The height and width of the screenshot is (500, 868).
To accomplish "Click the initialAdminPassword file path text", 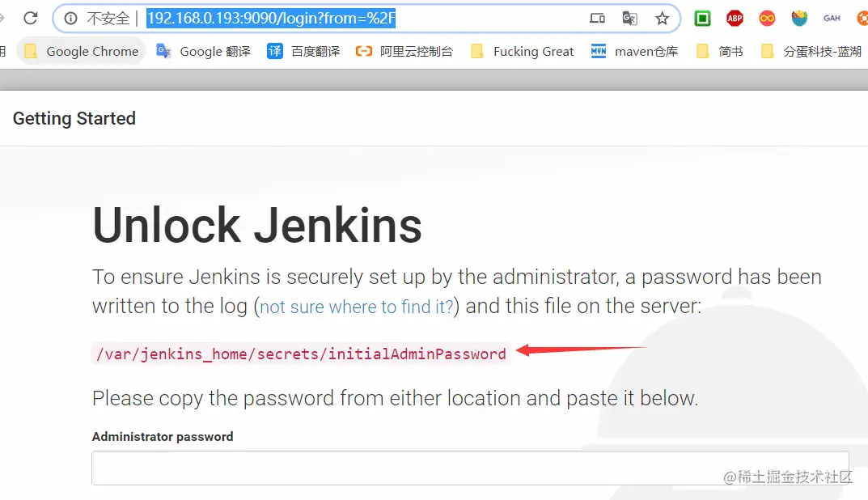I will click(x=301, y=354).
